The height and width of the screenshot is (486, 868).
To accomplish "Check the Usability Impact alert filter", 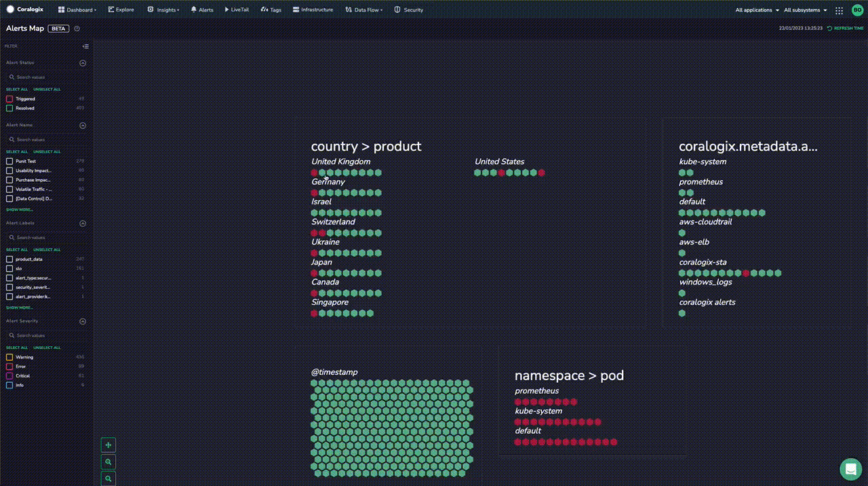I will tap(9, 170).
